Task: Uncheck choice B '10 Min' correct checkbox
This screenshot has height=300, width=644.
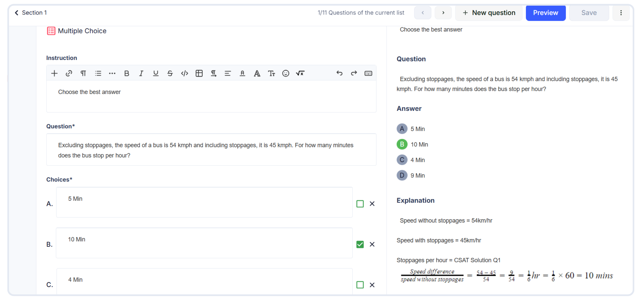Action: [360, 244]
